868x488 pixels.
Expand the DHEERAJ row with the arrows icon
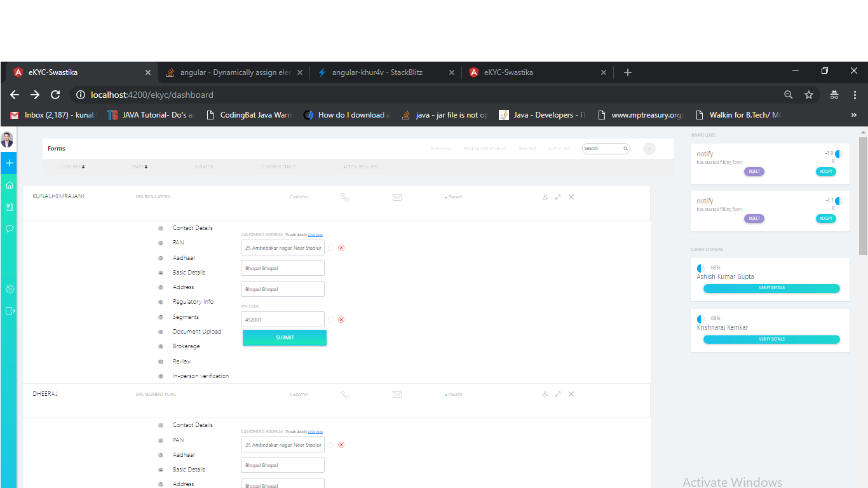[x=558, y=394]
